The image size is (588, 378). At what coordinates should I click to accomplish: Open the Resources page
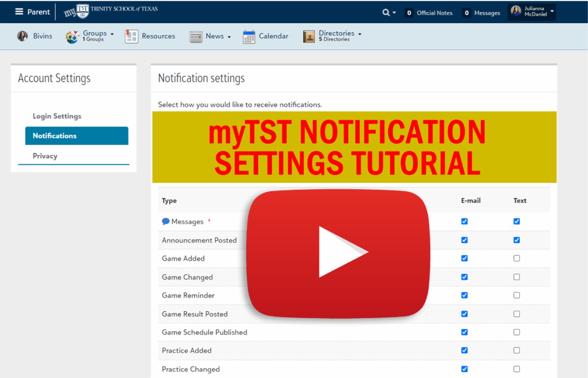158,36
